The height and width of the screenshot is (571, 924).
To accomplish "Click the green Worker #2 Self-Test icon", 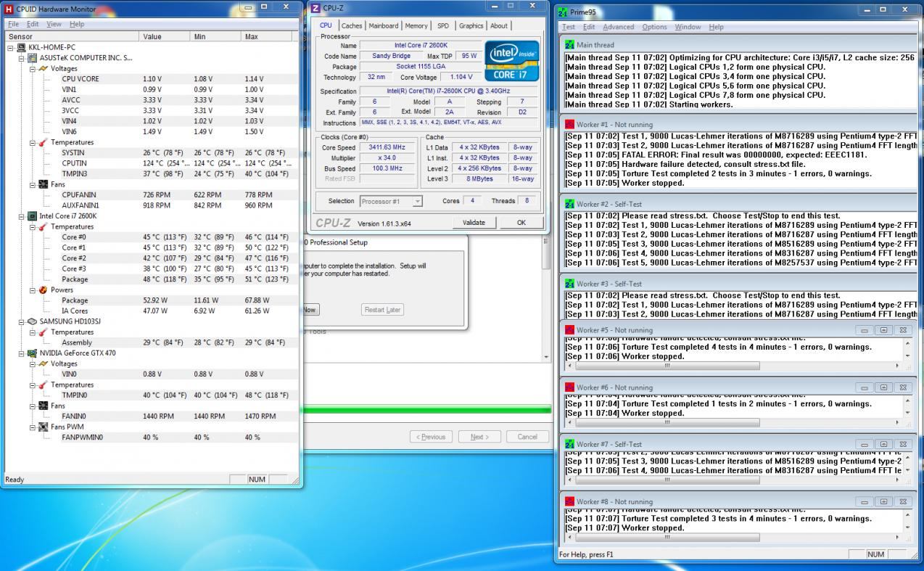I will [x=570, y=205].
